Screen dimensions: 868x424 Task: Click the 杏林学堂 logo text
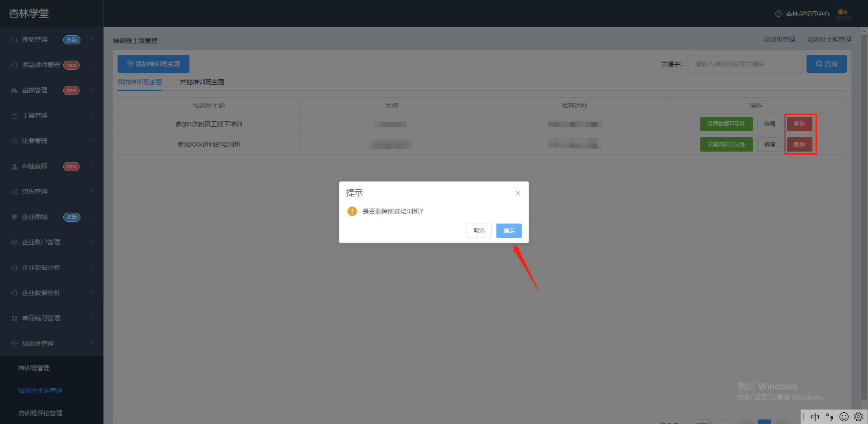tap(29, 14)
